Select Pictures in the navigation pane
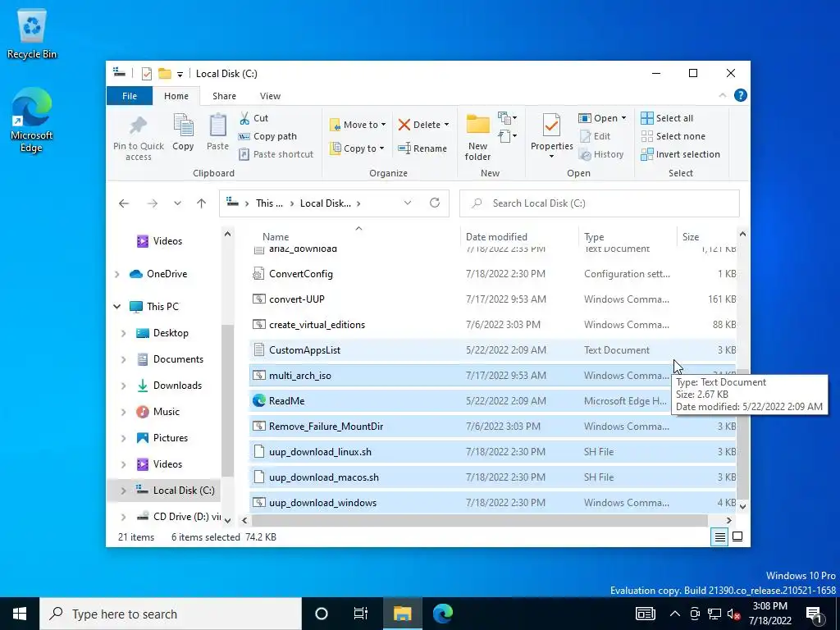The width and height of the screenshot is (840, 630). [x=171, y=438]
